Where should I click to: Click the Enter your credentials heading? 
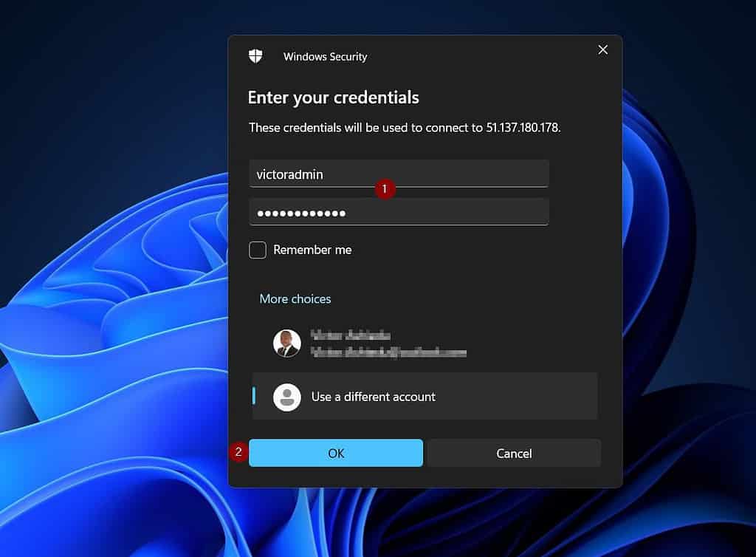point(333,98)
